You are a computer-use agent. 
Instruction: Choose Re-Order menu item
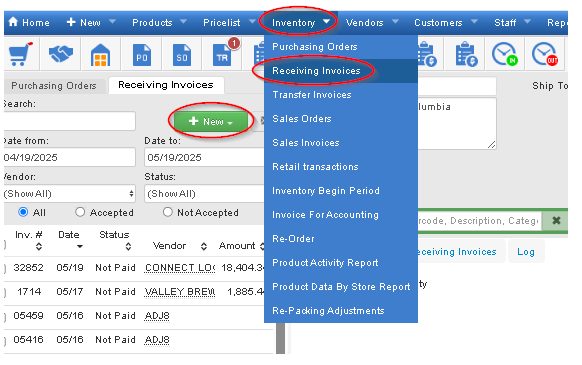(x=341, y=238)
